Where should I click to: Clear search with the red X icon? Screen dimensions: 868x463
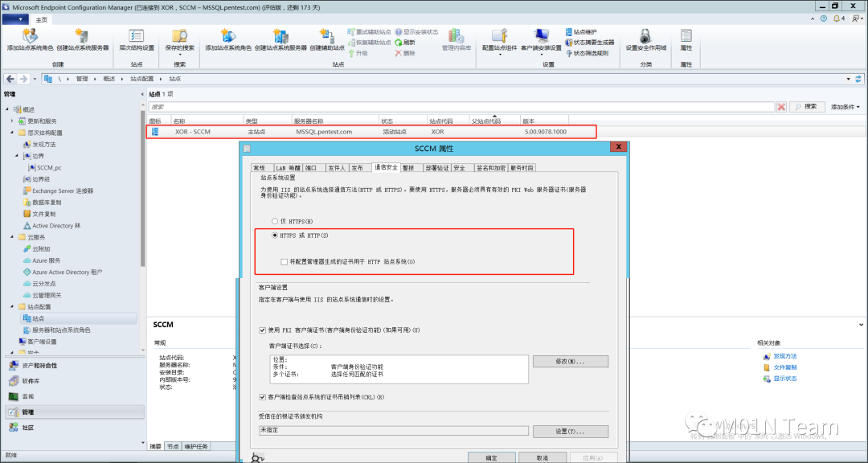[x=781, y=107]
